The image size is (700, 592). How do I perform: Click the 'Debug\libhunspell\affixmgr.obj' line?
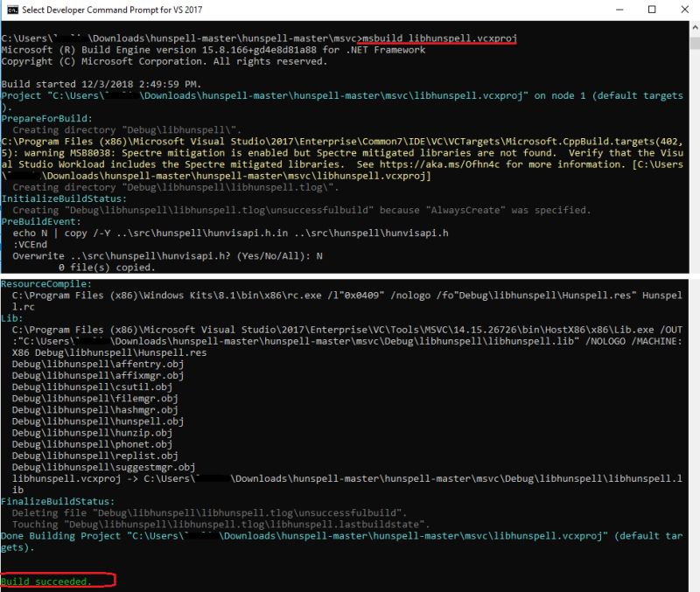click(x=98, y=376)
